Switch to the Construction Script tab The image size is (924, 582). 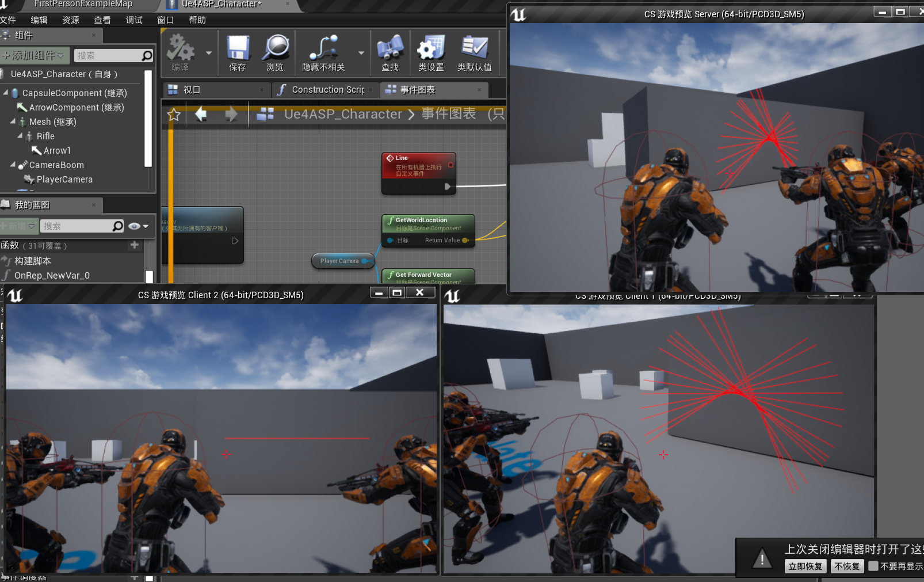point(326,90)
